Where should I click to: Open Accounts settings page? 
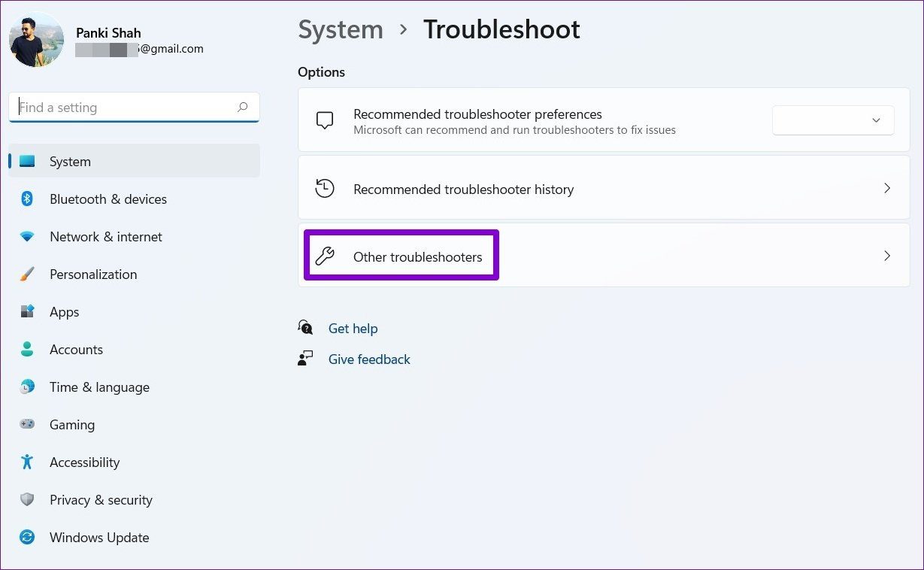pyautogui.click(x=134, y=350)
